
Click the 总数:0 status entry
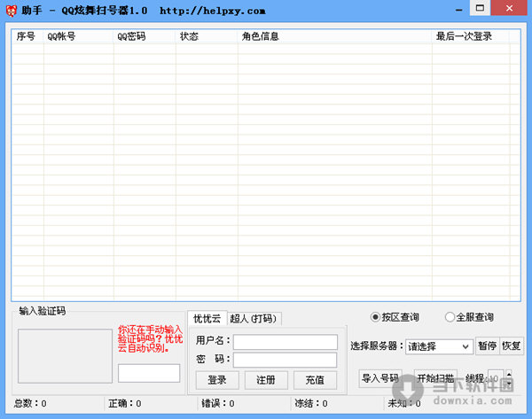point(30,403)
